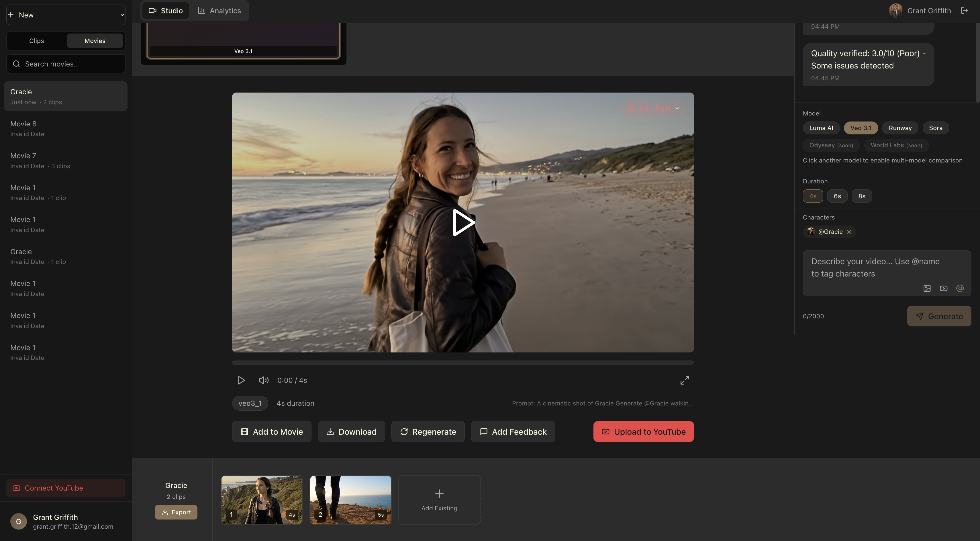Click the video progress bar
The image size is (980, 541).
(462, 362)
